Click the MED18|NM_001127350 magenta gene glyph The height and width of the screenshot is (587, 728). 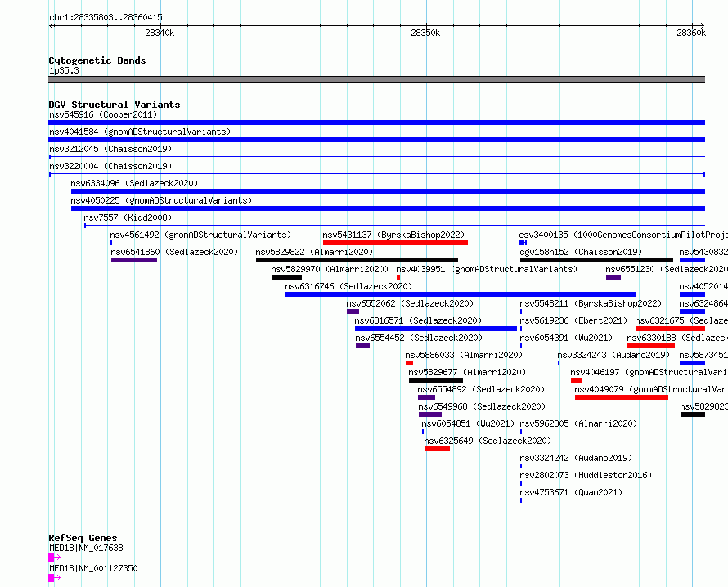(54, 578)
